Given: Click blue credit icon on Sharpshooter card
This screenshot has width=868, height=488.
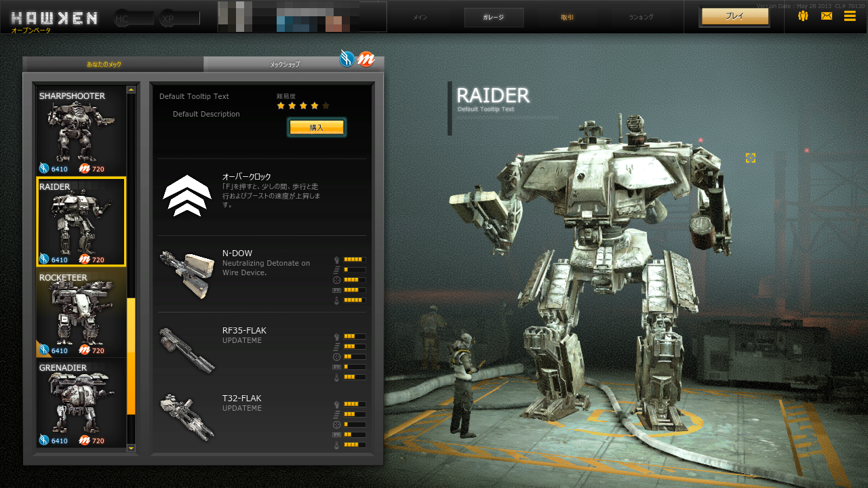Looking at the screenshot, I should coord(44,168).
